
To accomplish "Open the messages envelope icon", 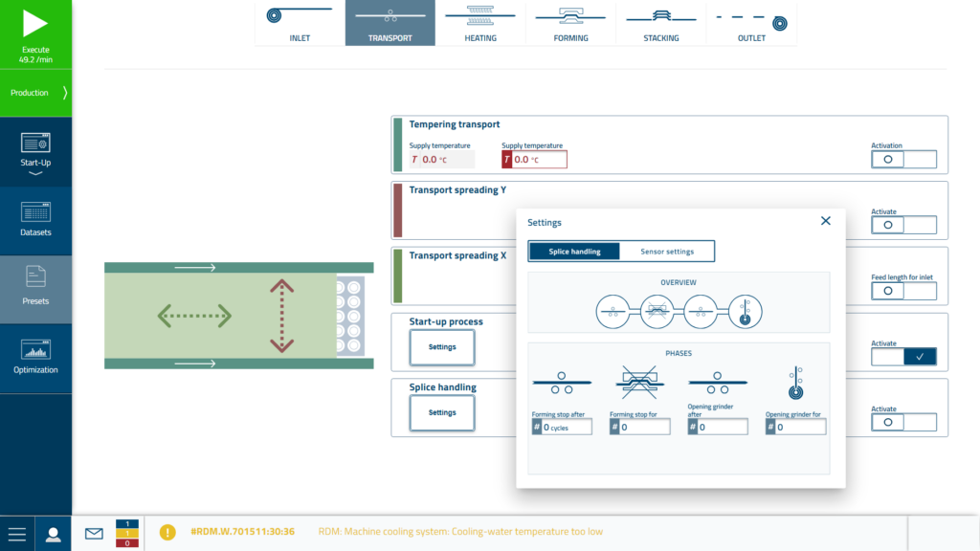I will pyautogui.click(x=94, y=534).
